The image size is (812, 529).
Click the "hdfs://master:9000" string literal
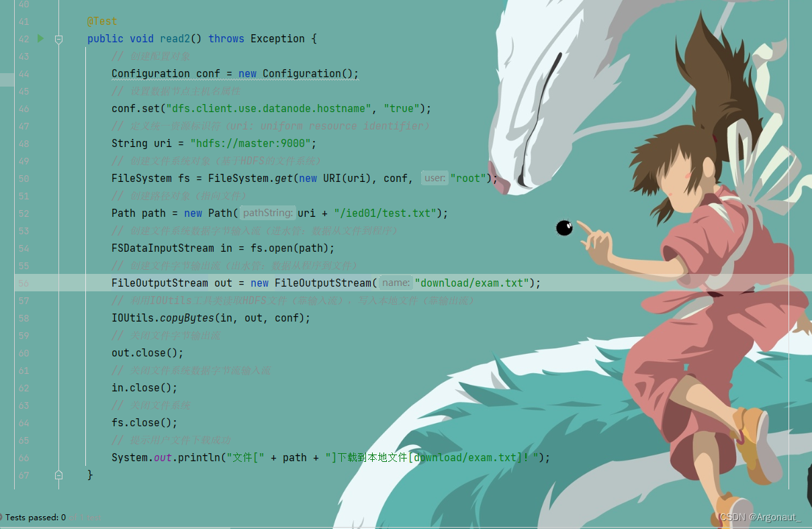(x=251, y=144)
